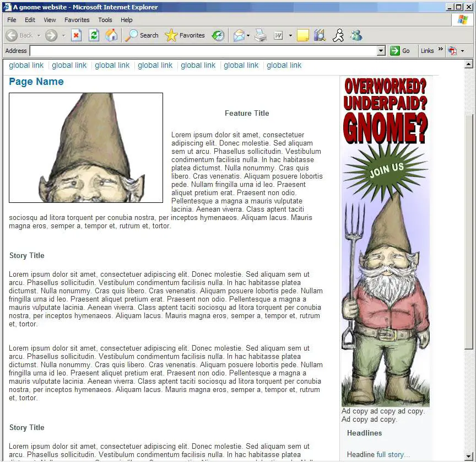Open the Favorites pane via the star icon

pyautogui.click(x=185, y=35)
